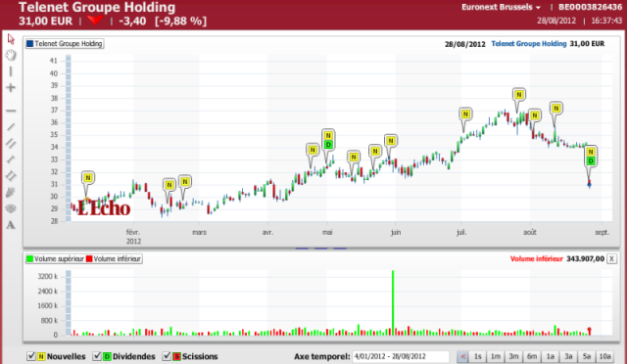Select the diagonal trend line tool
627x364 pixels.
11,127
